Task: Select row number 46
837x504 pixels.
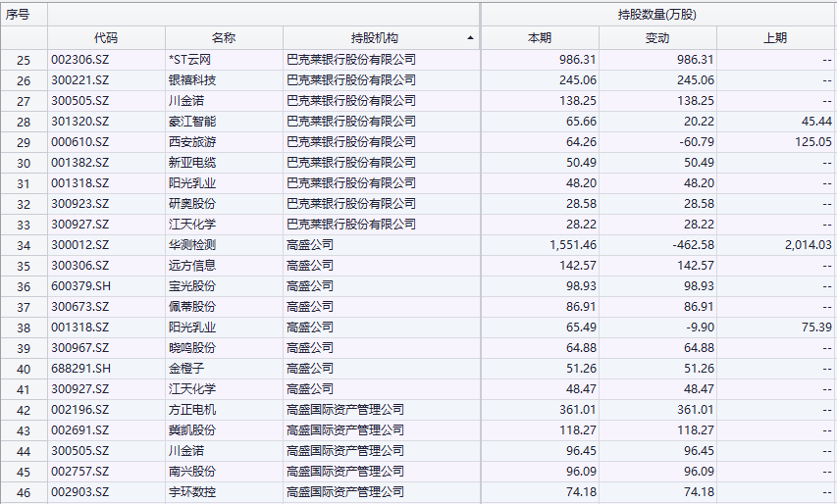Action: [x=24, y=492]
